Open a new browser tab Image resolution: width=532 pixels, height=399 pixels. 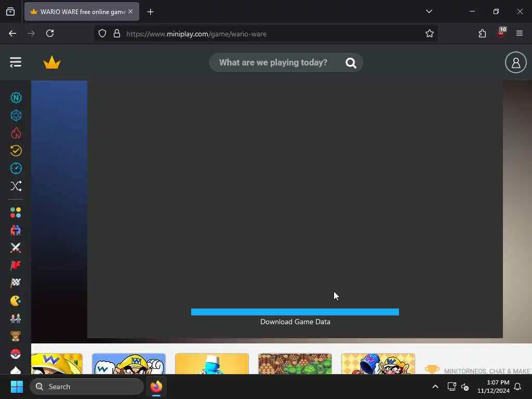coord(150,12)
